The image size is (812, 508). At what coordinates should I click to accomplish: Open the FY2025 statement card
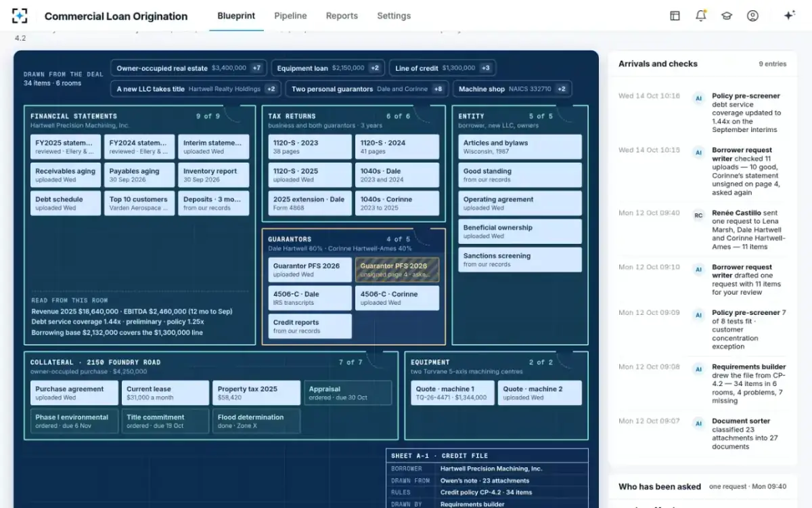point(66,147)
